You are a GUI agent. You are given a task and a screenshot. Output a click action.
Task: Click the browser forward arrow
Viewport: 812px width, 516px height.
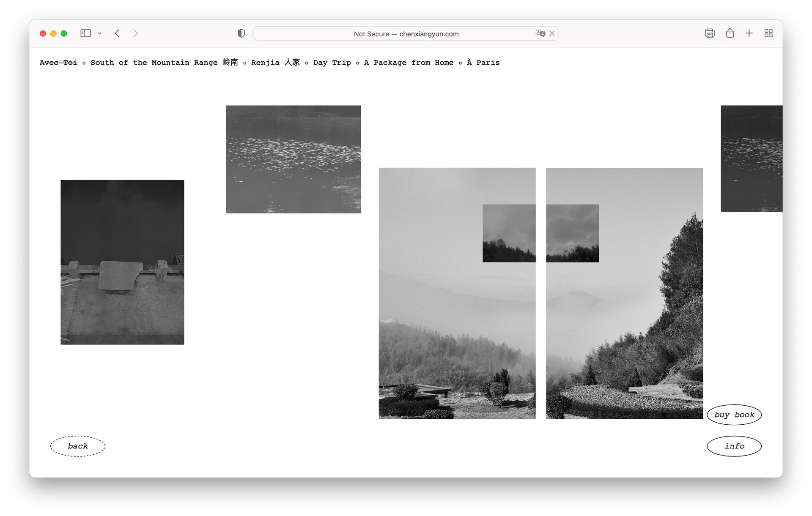tap(135, 33)
